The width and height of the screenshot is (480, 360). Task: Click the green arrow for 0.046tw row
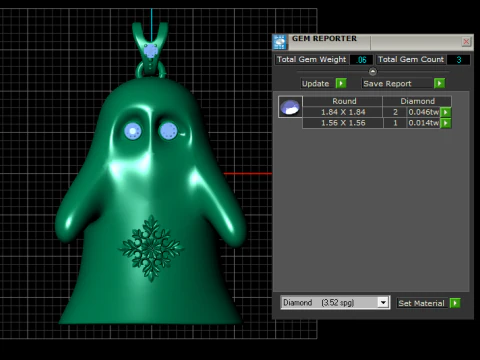(x=446, y=112)
